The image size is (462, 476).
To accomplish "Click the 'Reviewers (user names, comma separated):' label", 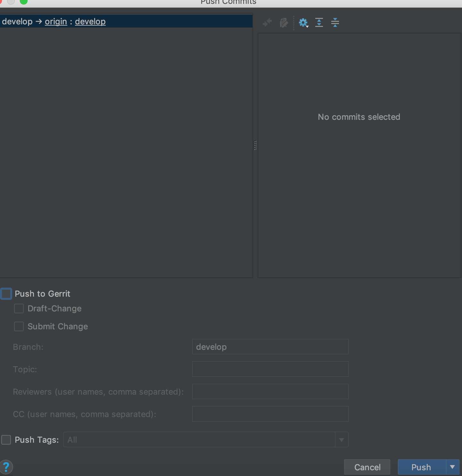I will pyautogui.click(x=98, y=392).
